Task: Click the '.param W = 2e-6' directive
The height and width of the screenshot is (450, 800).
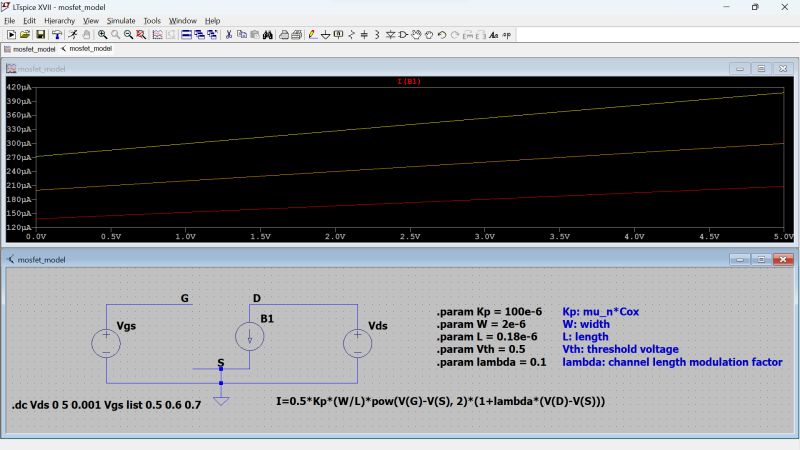Action: coord(481,324)
